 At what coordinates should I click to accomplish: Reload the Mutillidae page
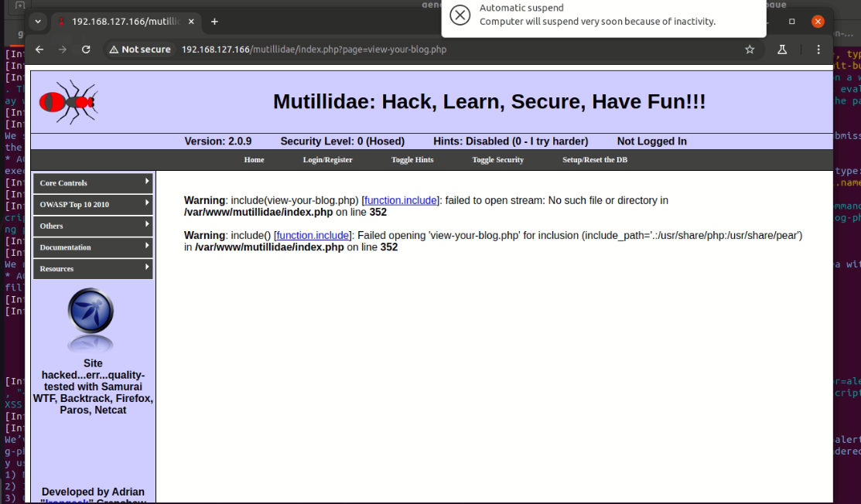(86, 49)
